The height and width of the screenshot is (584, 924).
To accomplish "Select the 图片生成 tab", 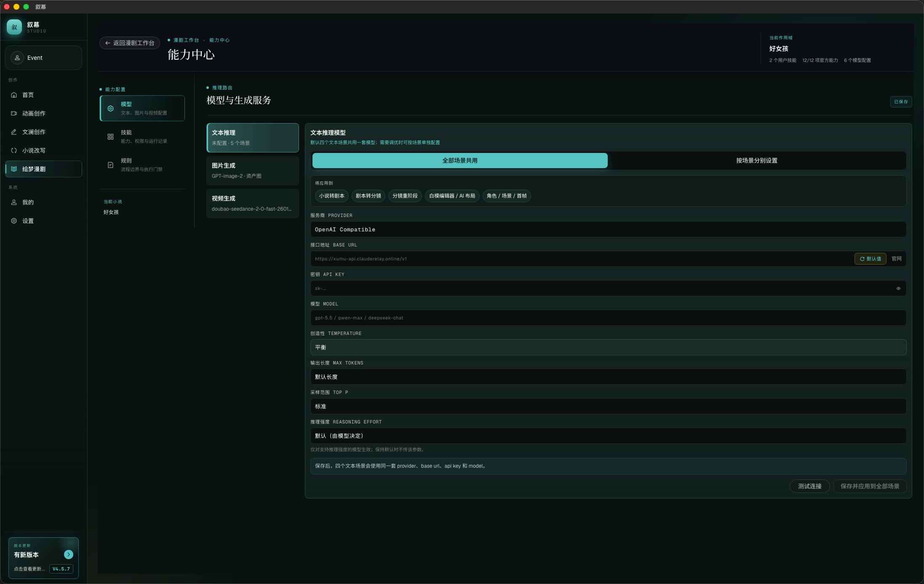I will 253,171.
